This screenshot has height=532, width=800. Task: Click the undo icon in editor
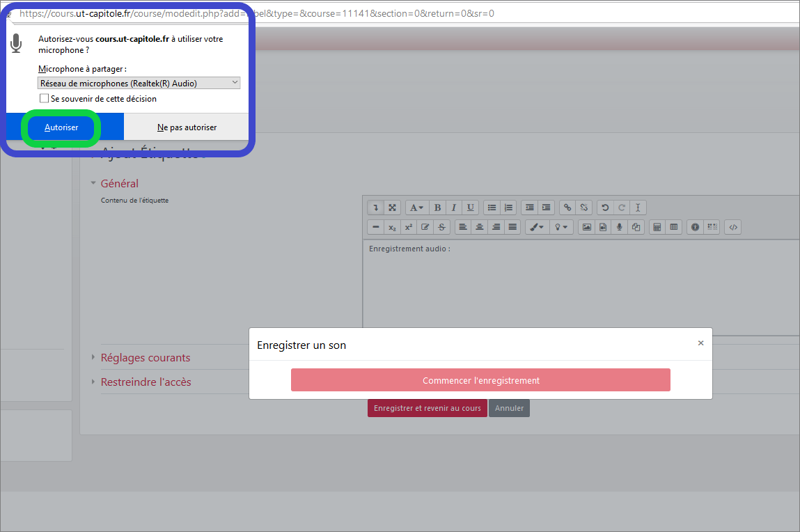point(605,208)
